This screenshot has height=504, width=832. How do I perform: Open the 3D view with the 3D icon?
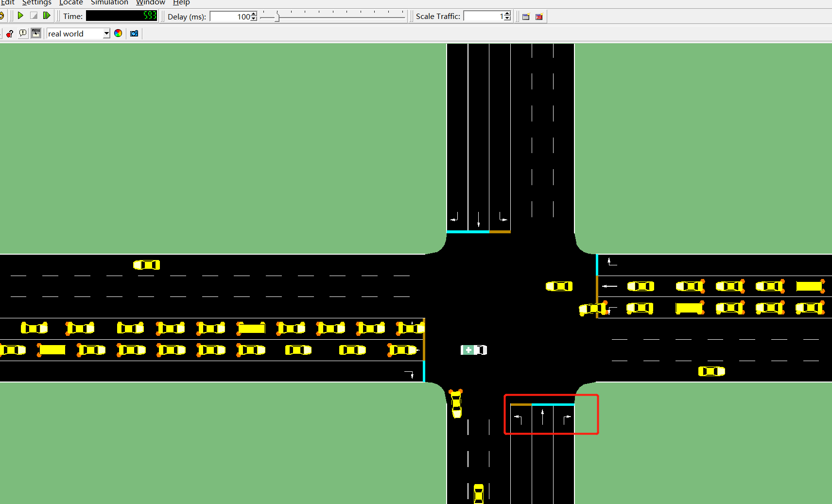pyautogui.click(x=539, y=17)
